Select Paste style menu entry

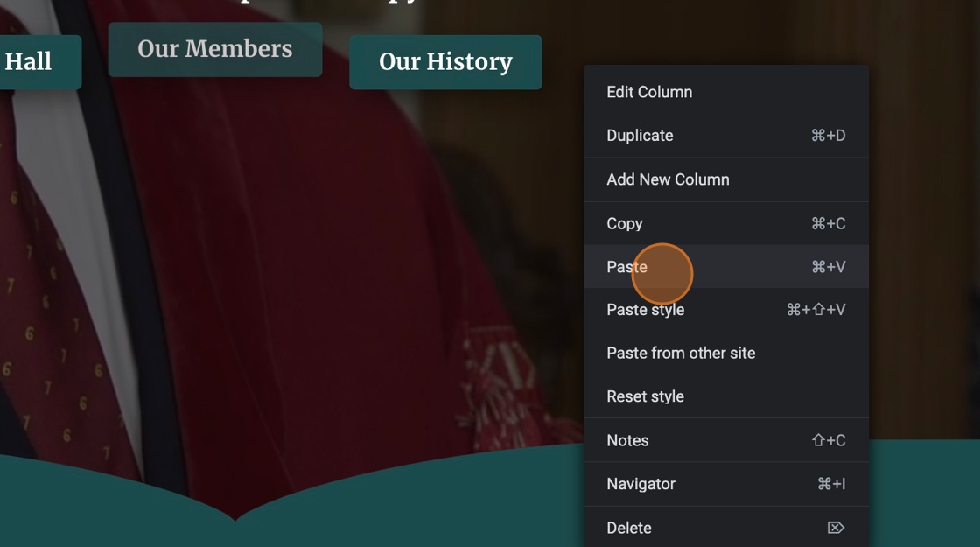coord(726,310)
